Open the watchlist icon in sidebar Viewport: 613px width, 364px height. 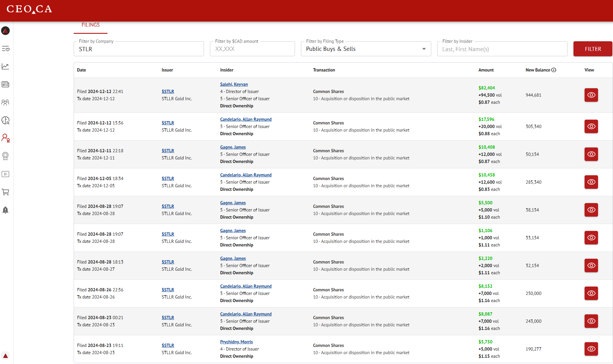(5, 49)
